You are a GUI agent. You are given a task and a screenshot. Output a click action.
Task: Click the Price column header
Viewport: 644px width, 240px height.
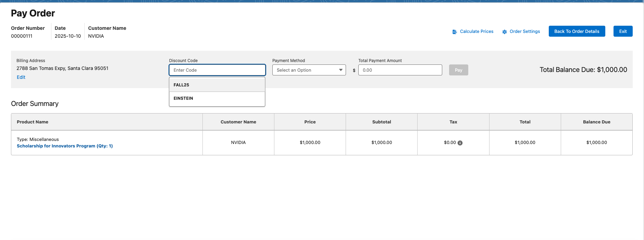(x=310, y=122)
